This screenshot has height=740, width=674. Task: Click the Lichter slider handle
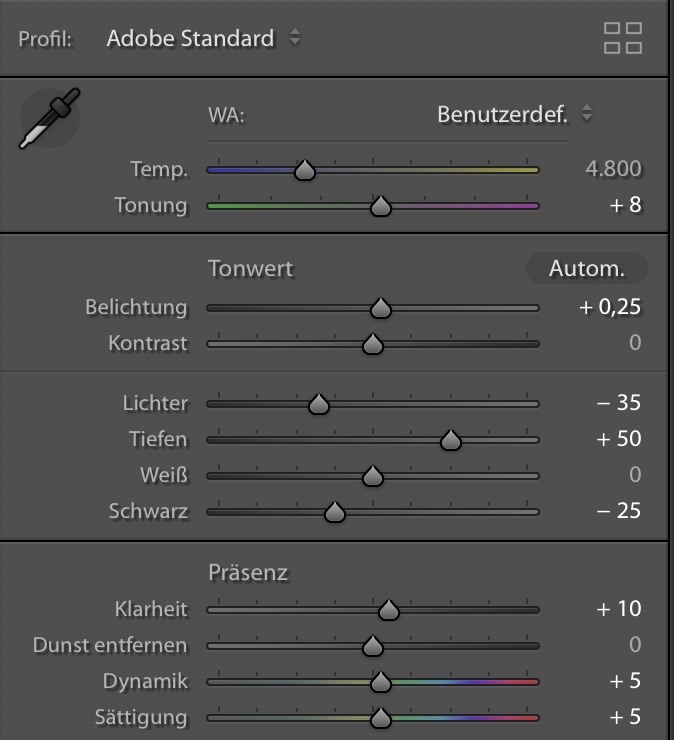(x=319, y=404)
